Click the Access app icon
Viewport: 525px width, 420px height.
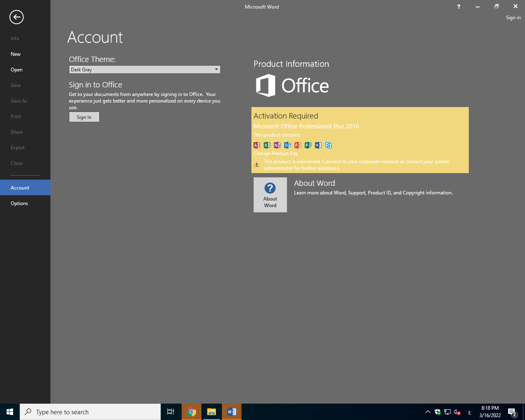[x=257, y=145]
